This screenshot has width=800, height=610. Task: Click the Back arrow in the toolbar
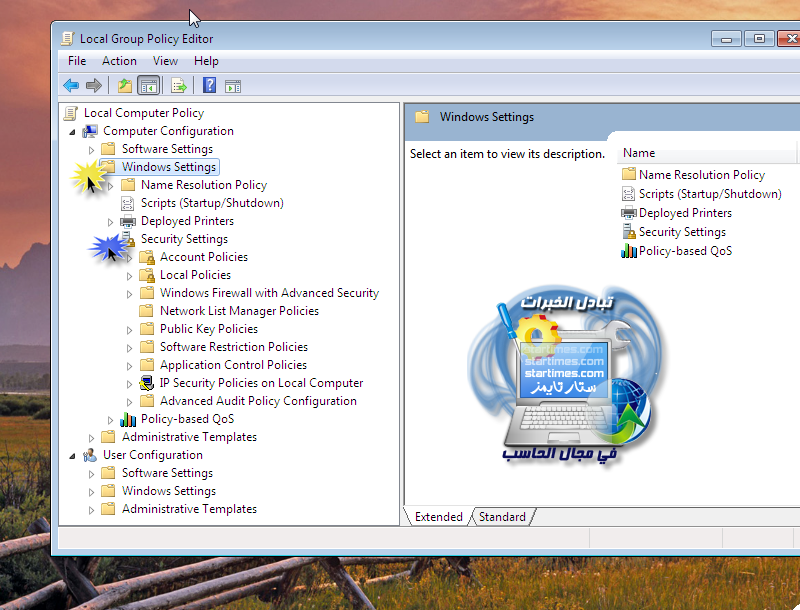[71, 86]
